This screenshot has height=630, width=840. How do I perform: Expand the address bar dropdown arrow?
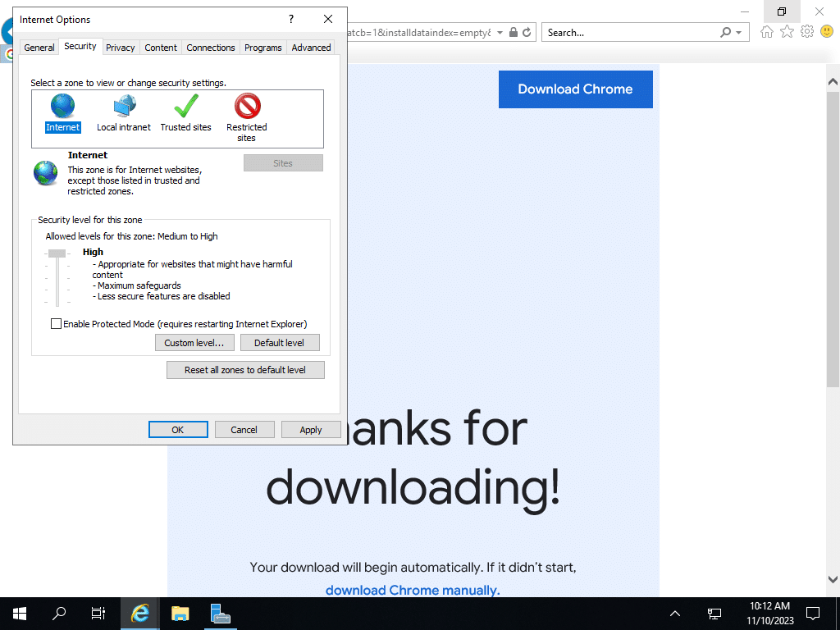coord(500,32)
